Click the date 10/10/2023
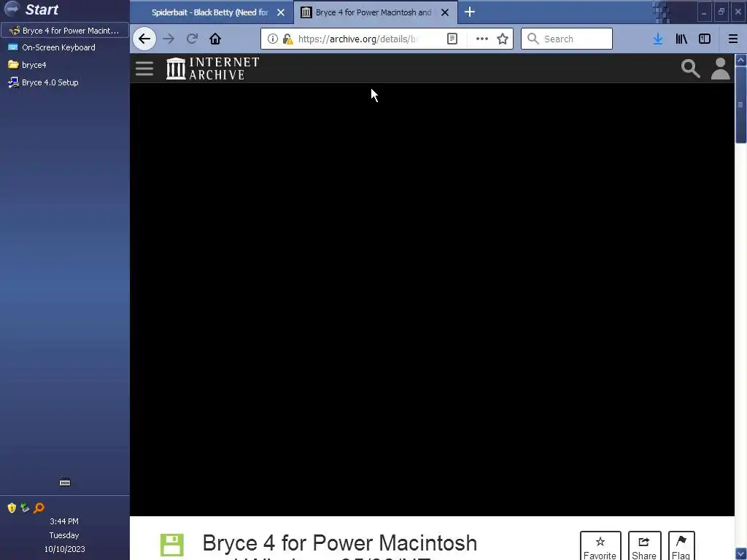 (64, 549)
